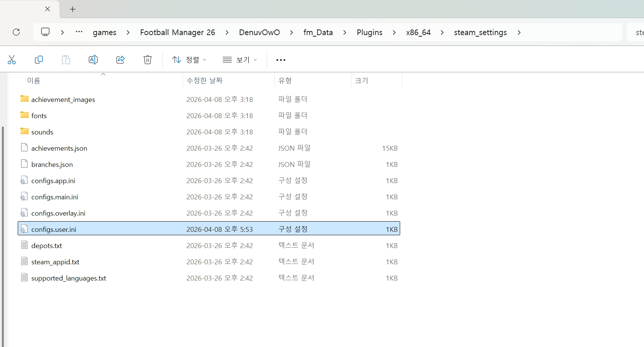Show hidden breadcrumb folders via ellipsis

coord(79,32)
